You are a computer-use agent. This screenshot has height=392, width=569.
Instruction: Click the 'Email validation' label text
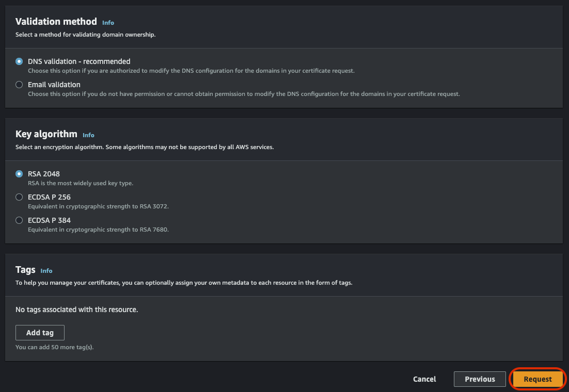(x=54, y=85)
